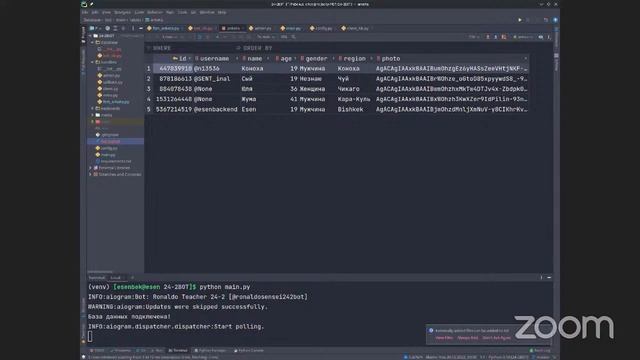Minimize the terminal panel
This screenshot has height=360, width=640.
click(549, 278)
